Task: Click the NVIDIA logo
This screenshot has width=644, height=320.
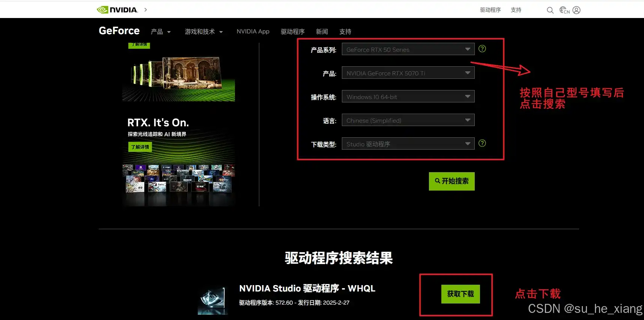Action: pos(117,10)
